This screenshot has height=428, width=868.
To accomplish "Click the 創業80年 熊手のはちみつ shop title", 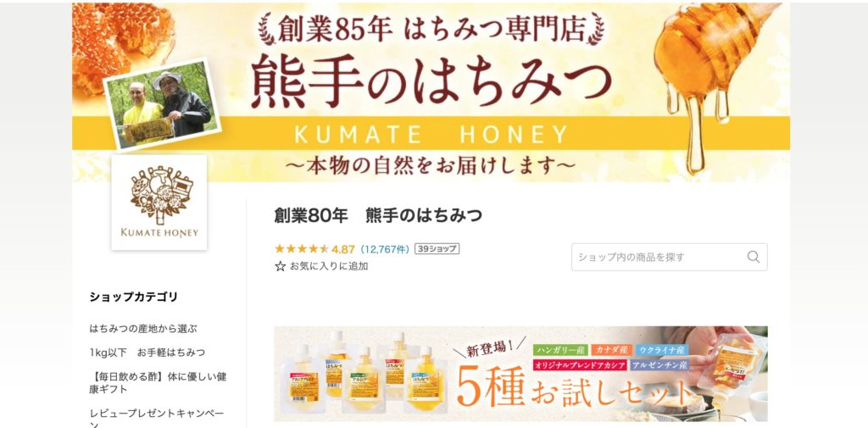I will tap(378, 216).
